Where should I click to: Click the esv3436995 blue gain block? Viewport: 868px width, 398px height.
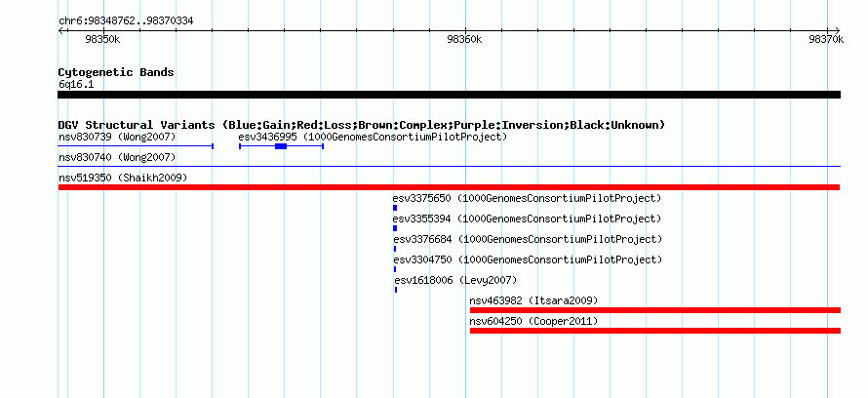click(281, 146)
